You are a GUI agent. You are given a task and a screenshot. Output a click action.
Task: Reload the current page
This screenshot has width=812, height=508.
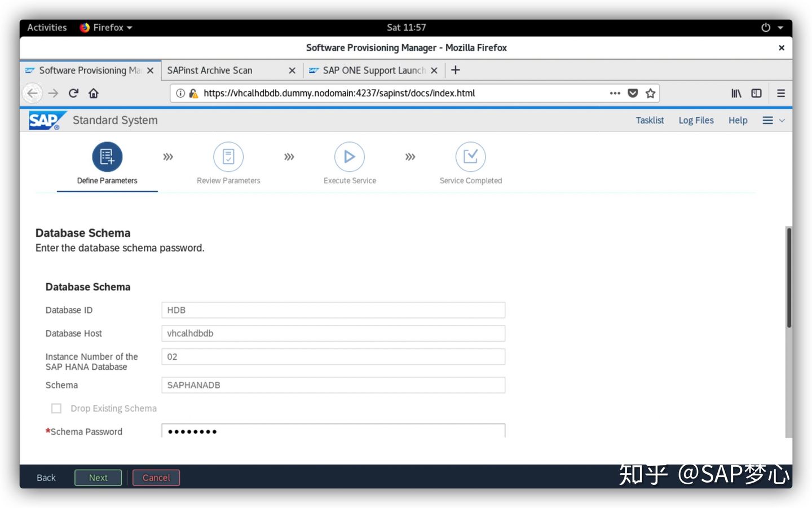(x=73, y=93)
